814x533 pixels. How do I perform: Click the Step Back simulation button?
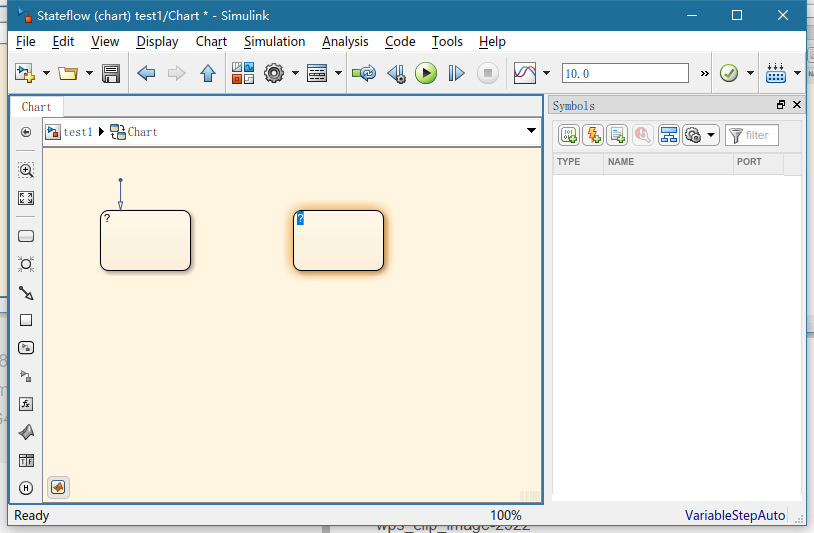(x=397, y=73)
